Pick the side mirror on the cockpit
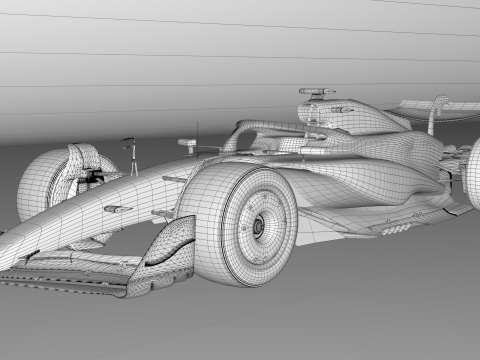This screenshot has width=480, height=360. [187, 143]
